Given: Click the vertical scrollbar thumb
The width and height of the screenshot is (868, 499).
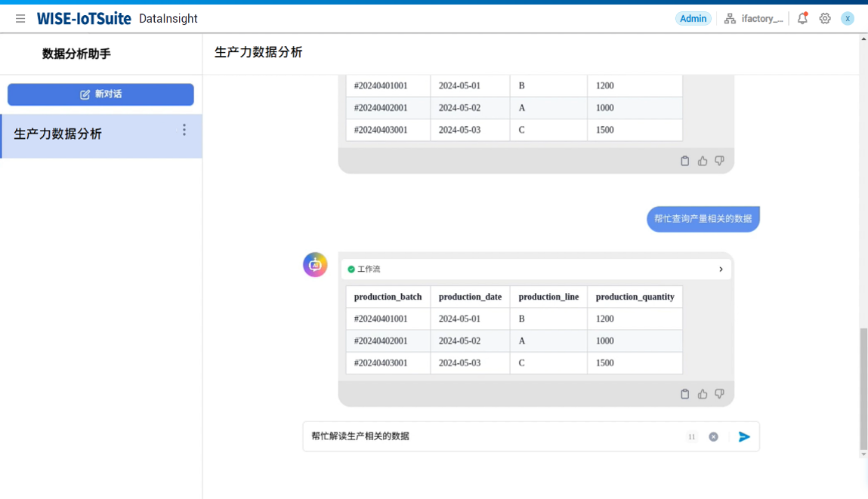Looking at the screenshot, I should click(x=863, y=388).
